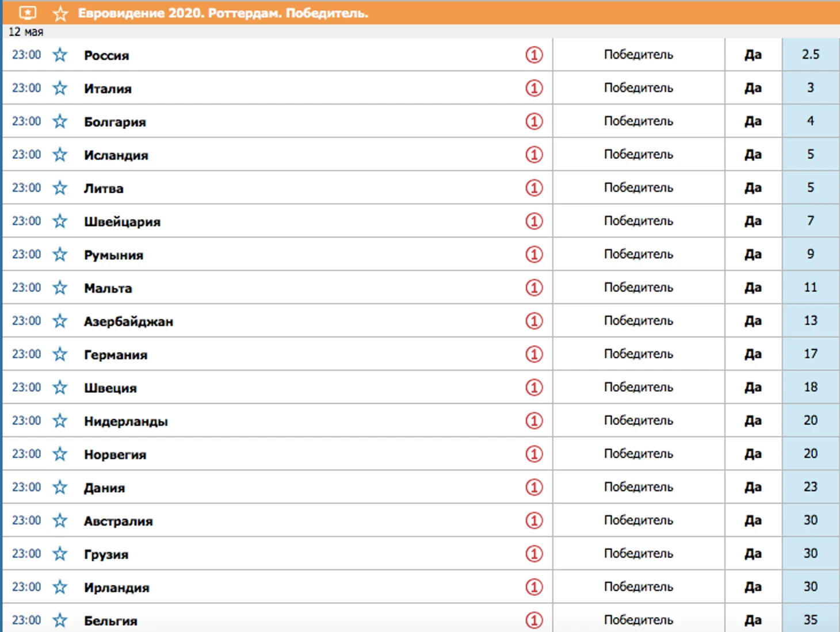This screenshot has height=632, width=840.
Task: Toggle favorite star in Евровидение 2020 header
Action: click(60, 13)
